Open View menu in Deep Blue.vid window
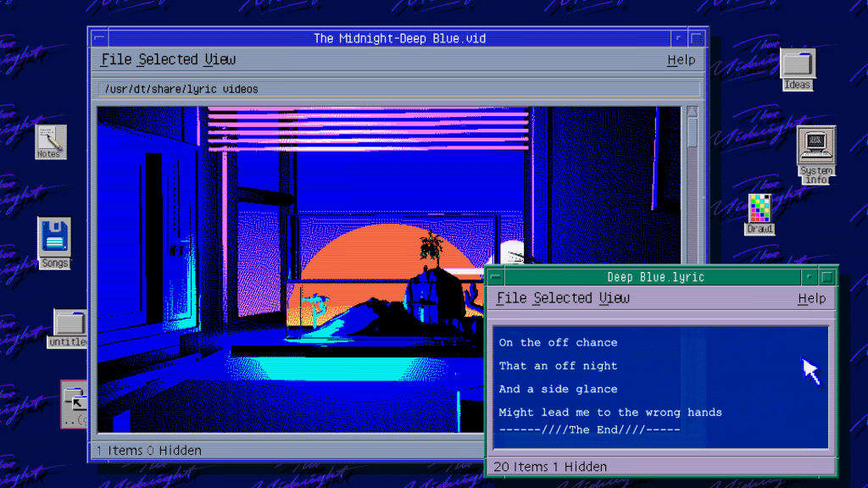This screenshot has height=488, width=868. (x=220, y=59)
